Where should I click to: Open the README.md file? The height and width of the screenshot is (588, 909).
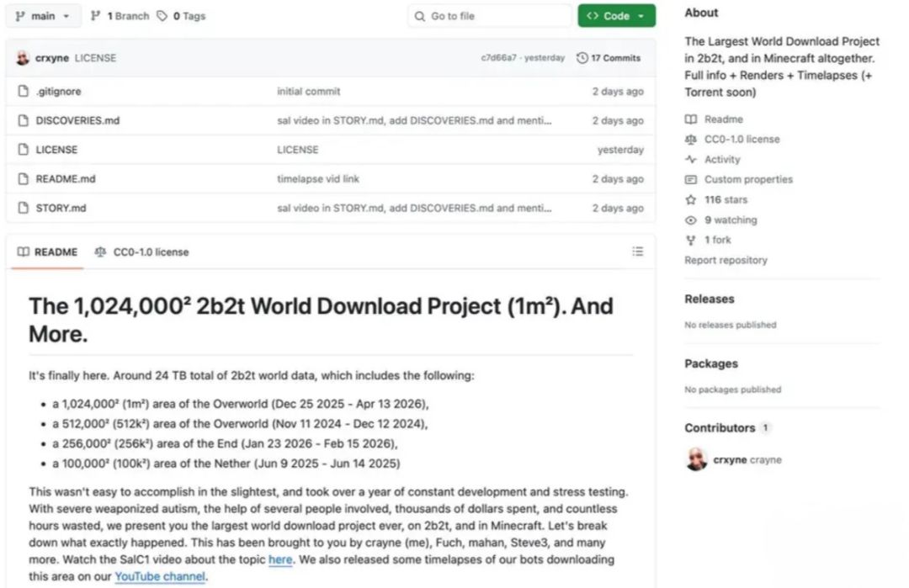(x=66, y=178)
